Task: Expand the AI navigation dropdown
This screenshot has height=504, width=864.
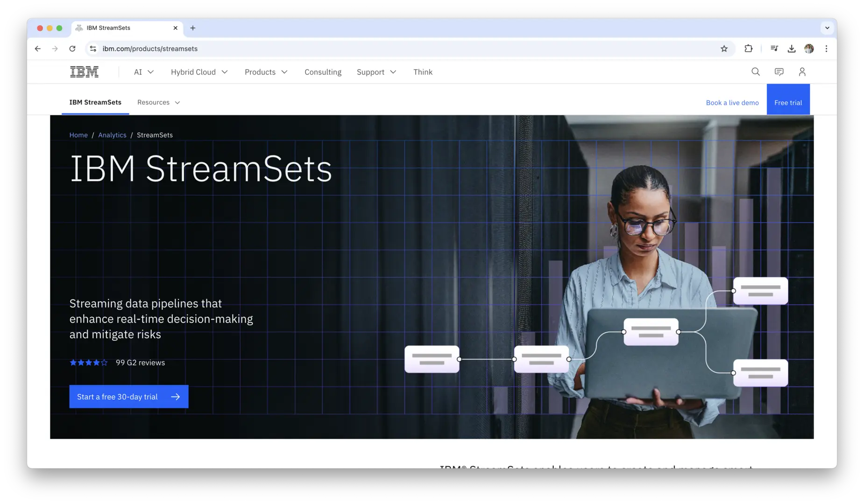Action: click(143, 72)
